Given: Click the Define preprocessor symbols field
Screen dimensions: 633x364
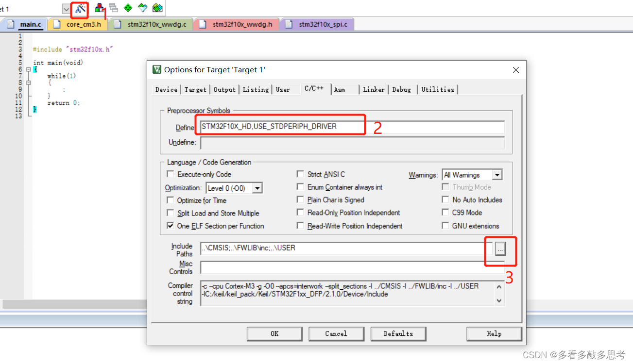Looking at the screenshot, I should 352,127.
